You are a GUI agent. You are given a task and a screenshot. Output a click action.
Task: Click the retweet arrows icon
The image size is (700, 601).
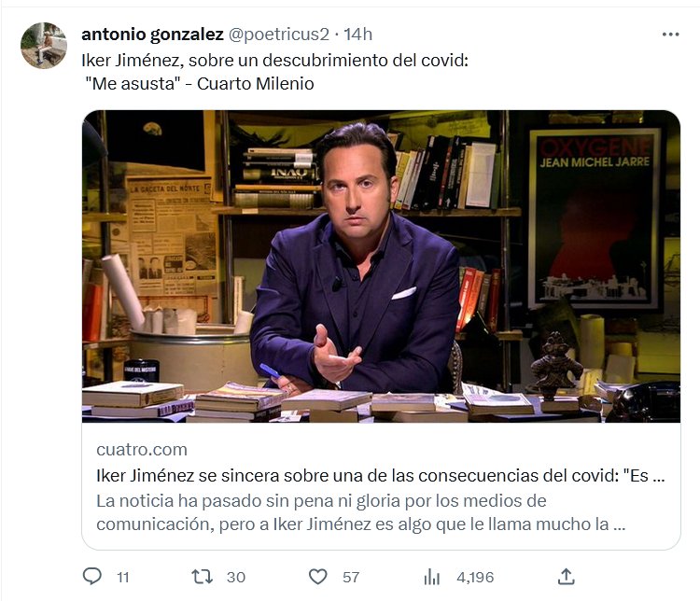pyautogui.click(x=203, y=577)
